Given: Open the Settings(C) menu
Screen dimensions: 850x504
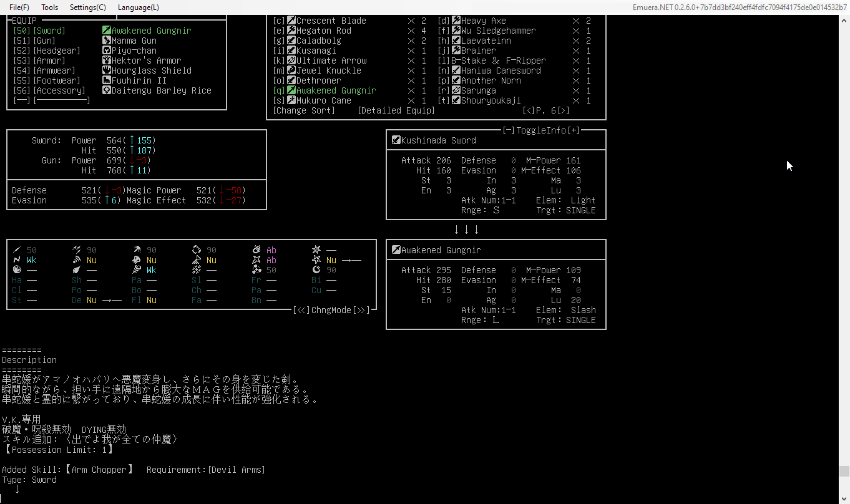Looking at the screenshot, I should (x=88, y=7).
